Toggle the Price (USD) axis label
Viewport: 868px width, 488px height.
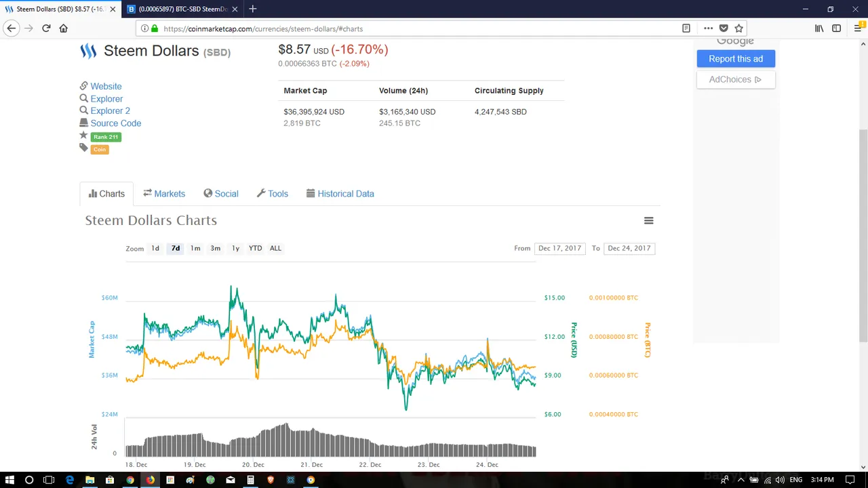574,339
